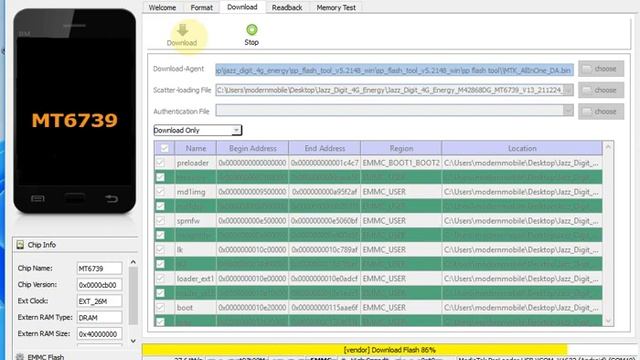Click the preloader row location path
The image size is (640, 360).
(x=522, y=163)
